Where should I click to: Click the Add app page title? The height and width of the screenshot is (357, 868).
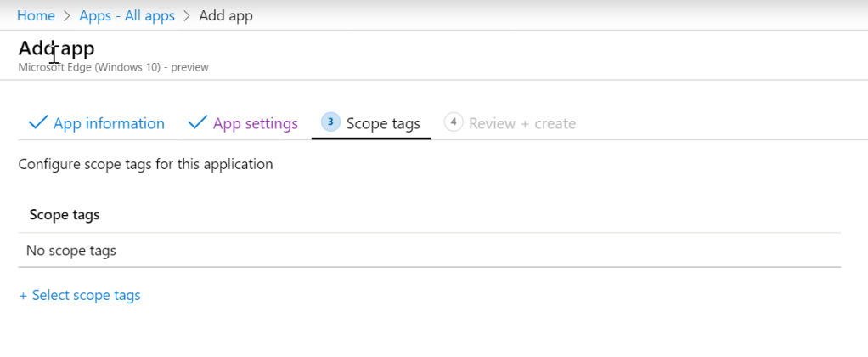pos(56,48)
